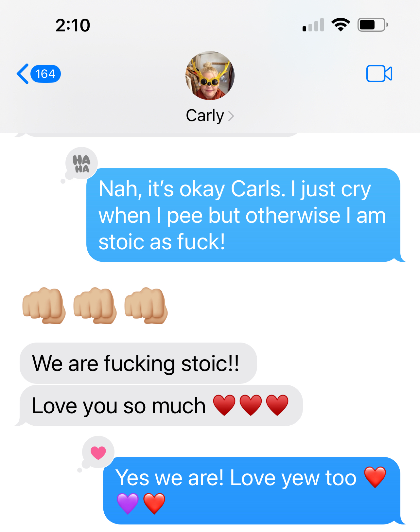Select the 'Yes we are! Love yew too' message
The image size is (420, 532).
click(252, 490)
